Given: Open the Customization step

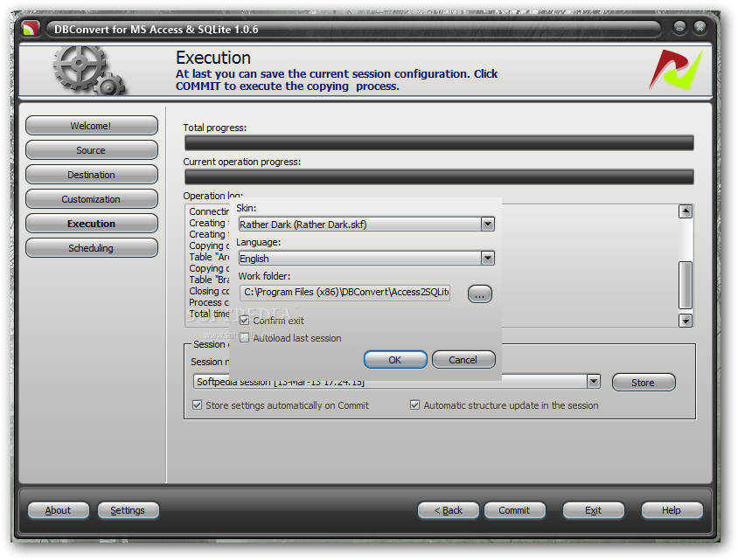Looking at the screenshot, I should 91,199.
